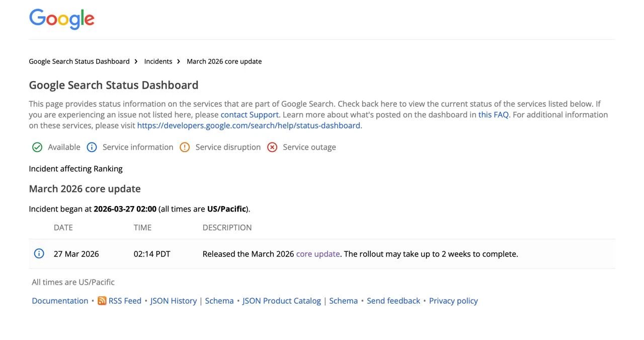Open the JSON Product Catalog link
This screenshot has width=644, height=340.
tap(281, 301)
